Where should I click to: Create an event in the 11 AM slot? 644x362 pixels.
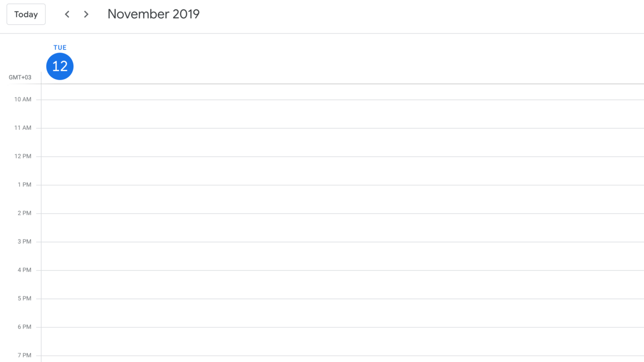click(x=342, y=142)
